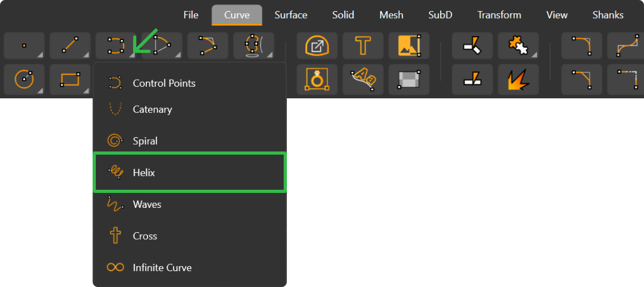Image resolution: width=644 pixels, height=287 pixels.
Task: Click the Text on curve icon
Action: pyautogui.click(x=363, y=80)
